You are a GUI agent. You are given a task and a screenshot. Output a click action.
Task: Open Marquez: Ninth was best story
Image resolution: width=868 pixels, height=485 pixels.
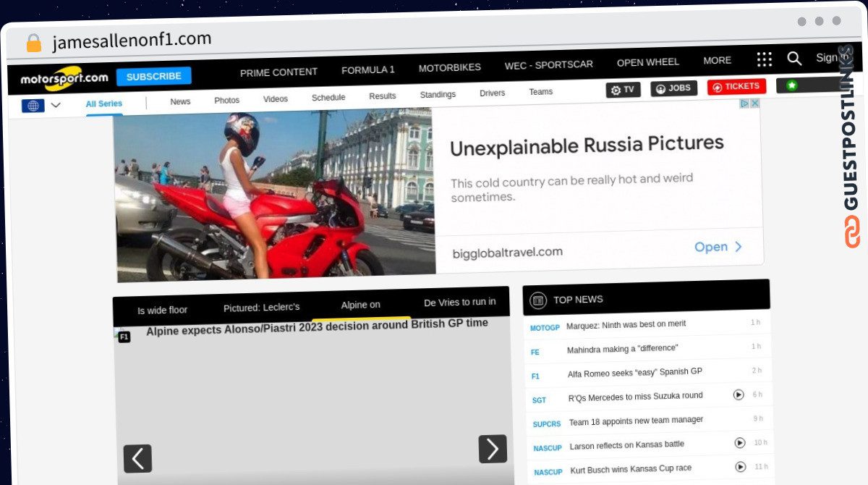pyautogui.click(x=626, y=324)
